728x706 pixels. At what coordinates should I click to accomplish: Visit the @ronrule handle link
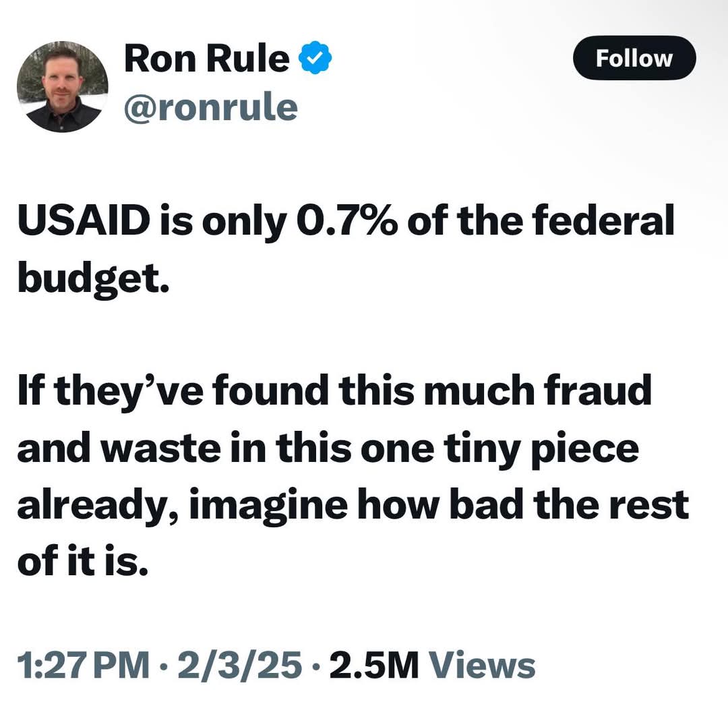(211, 108)
